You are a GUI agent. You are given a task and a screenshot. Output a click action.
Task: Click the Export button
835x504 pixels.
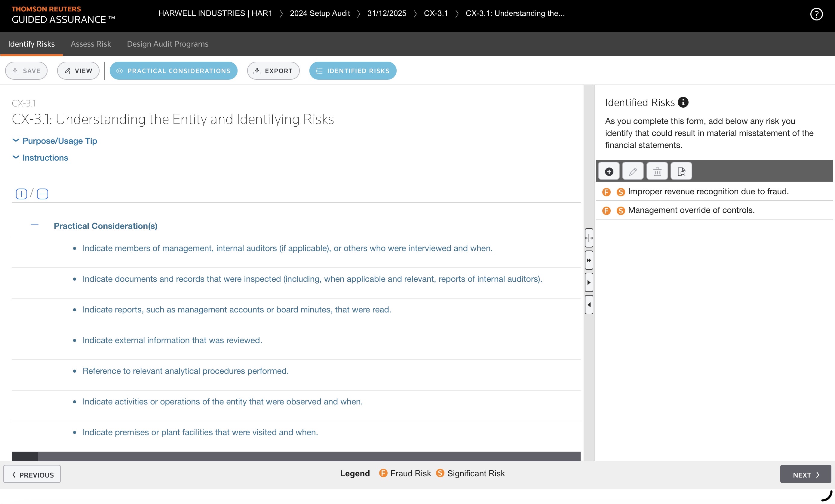(273, 71)
